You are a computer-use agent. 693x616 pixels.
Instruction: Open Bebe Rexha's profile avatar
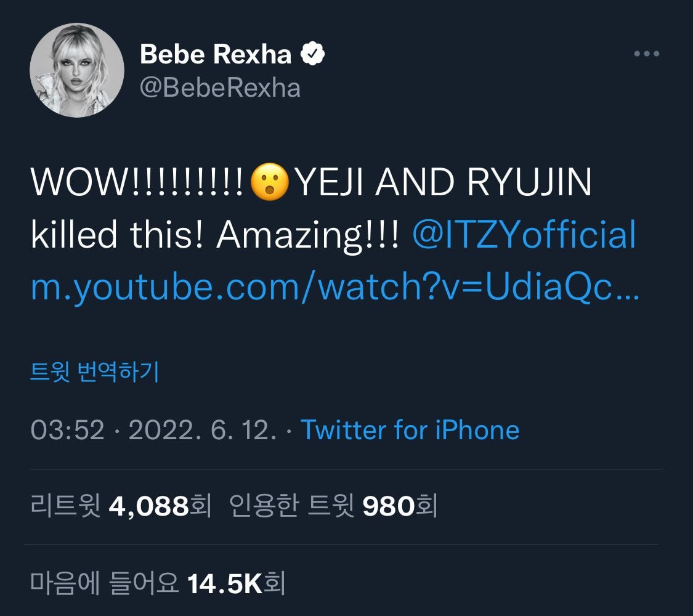click(x=77, y=70)
